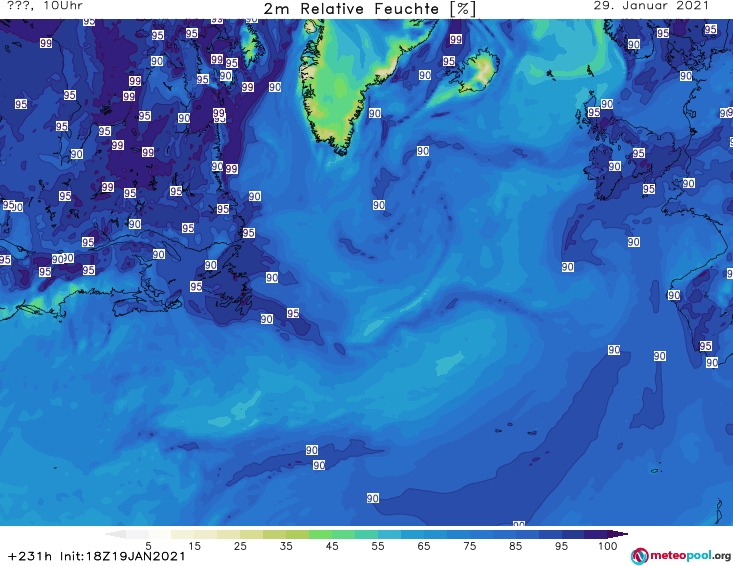
Task: Click the legend value '15'
Action: 194,545
